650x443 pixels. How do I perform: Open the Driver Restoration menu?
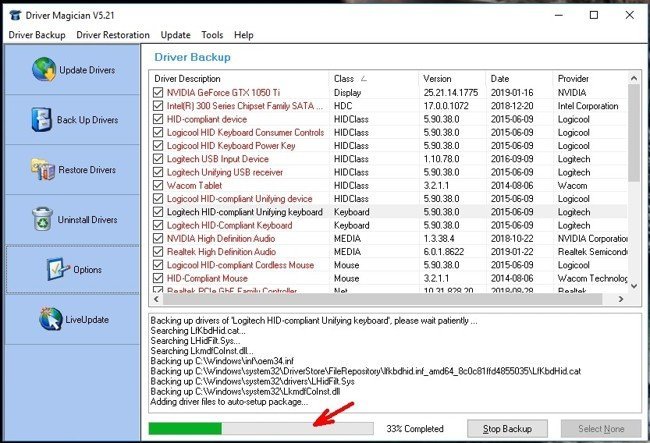(113, 35)
